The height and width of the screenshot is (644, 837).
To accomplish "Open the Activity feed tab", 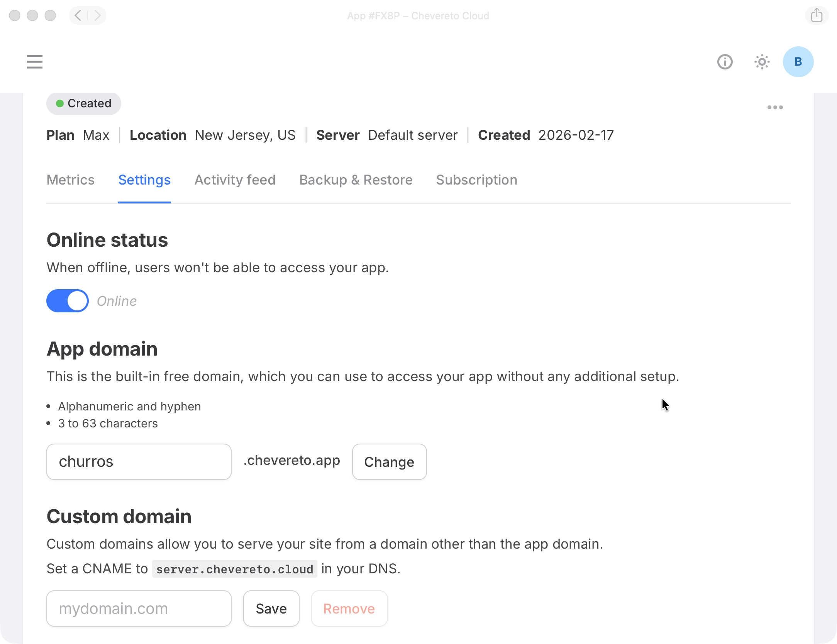I will coord(235,180).
